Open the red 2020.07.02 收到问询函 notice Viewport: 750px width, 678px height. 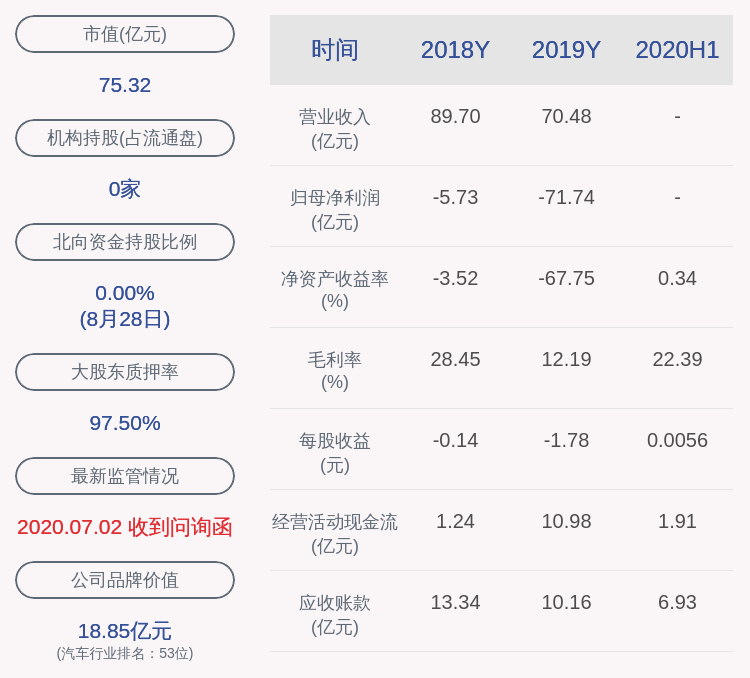click(125, 527)
